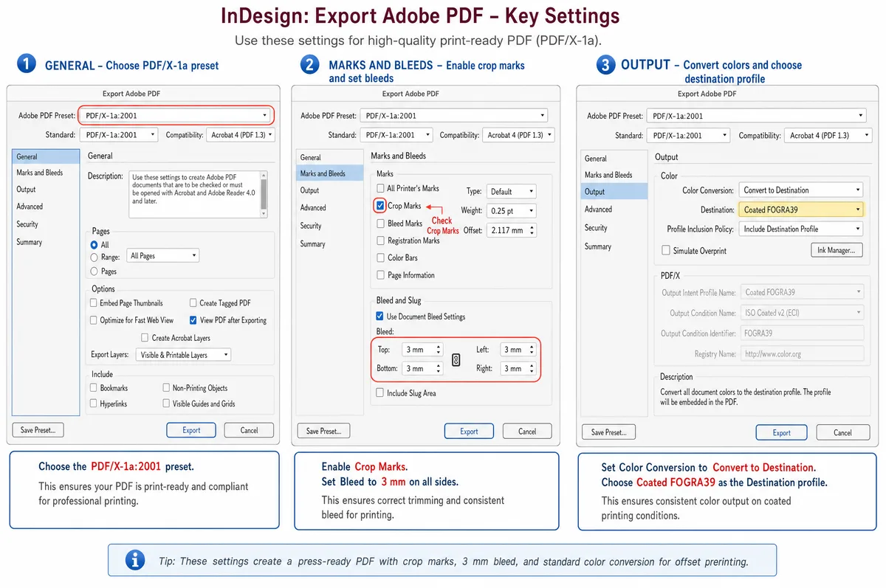Open Compatibility dropdown in the General dialog

pyautogui.click(x=240, y=135)
